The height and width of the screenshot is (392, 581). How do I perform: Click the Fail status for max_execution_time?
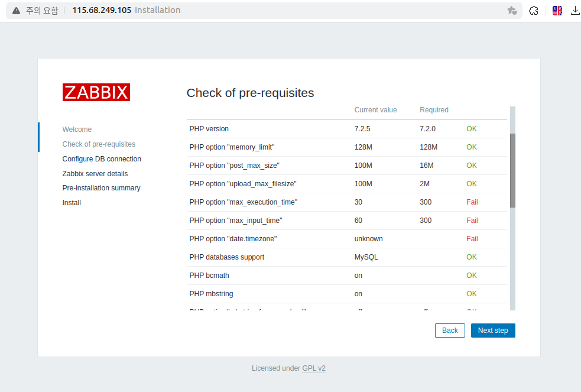pos(472,202)
